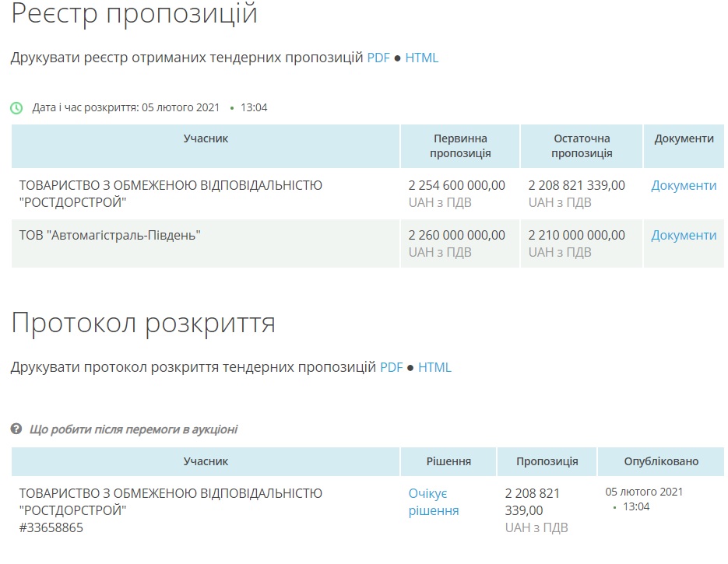728x564 pixels.
Task: Select ТОВ "Автомагістраль-Південь" participant name
Action: [110, 235]
